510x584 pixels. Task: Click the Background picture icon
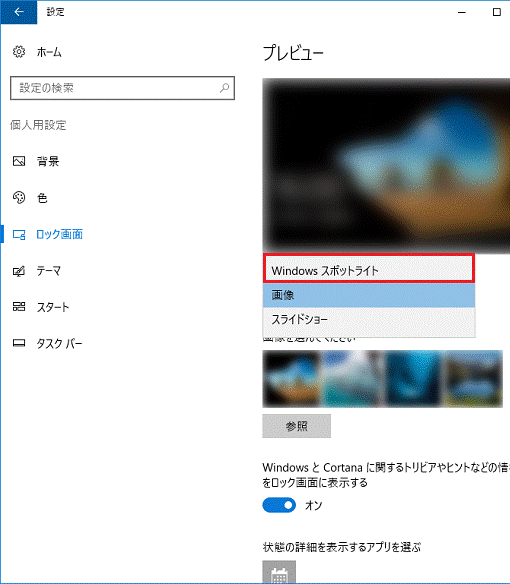coord(19,161)
